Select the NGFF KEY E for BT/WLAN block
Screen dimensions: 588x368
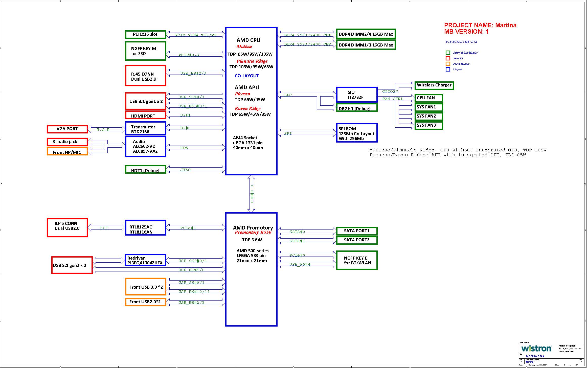[x=357, y=260]
